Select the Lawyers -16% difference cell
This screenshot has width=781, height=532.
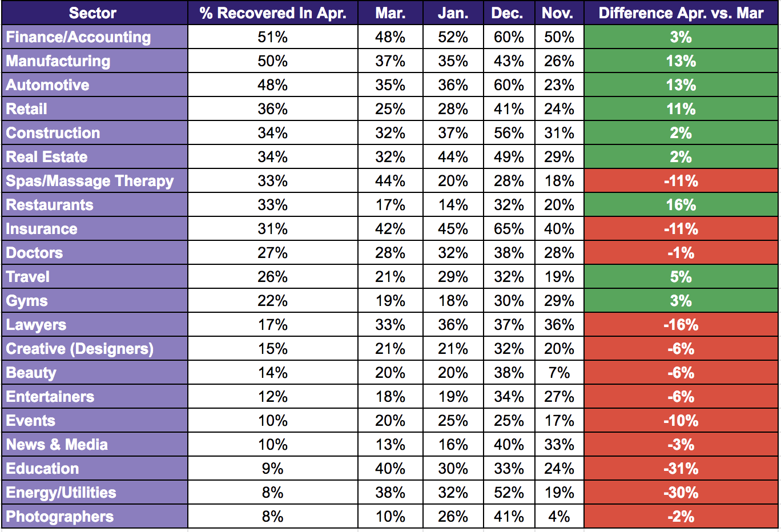point(681,325)
